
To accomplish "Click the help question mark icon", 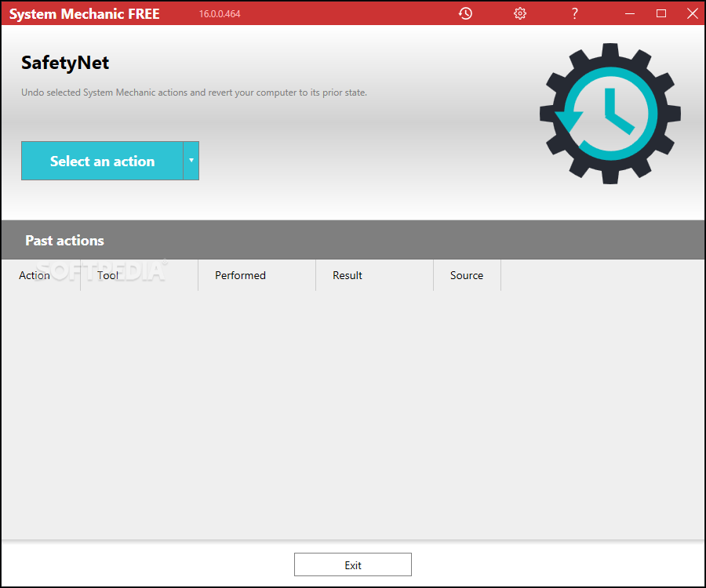I will pos(574,13).
